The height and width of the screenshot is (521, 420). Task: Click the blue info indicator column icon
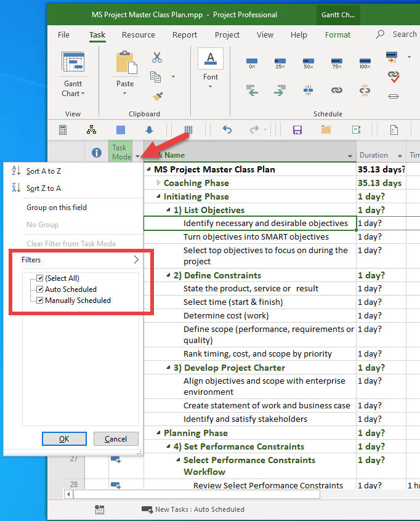point(97,153)
